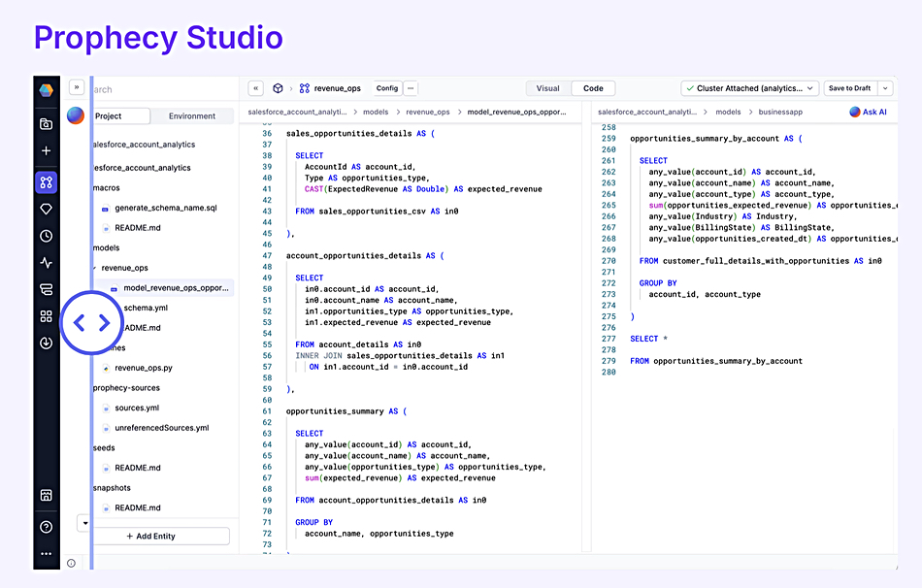Open the Save to Draft dropdown arrow

pyautogui.click(x=885, y=88)
